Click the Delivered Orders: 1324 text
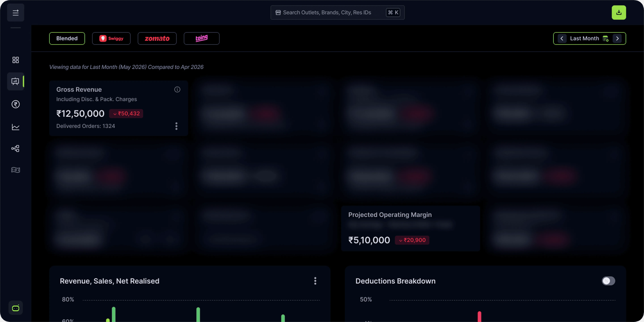The image size is (644, 322). point(86,126)
